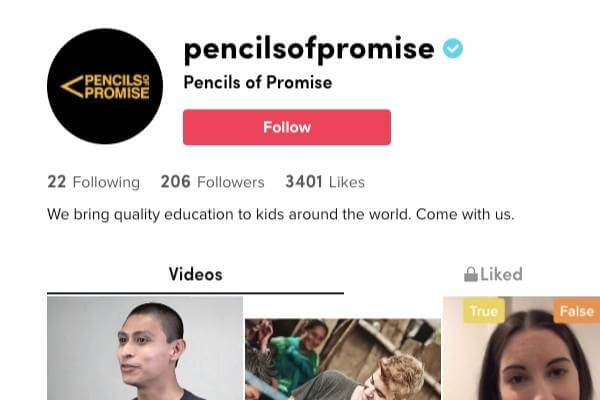Follow the pencilsofpromise account
600x400 pixels.
coord(287,127)
